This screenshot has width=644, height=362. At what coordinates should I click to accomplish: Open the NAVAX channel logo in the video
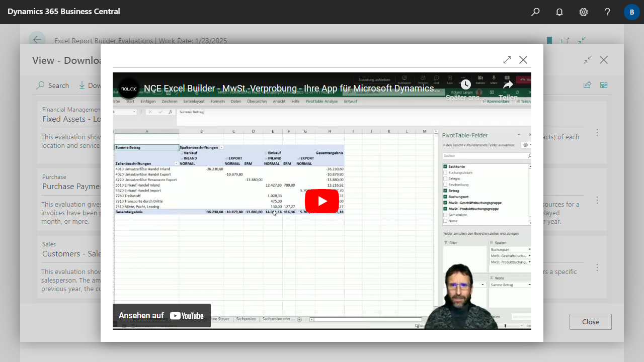coord(129,88)
